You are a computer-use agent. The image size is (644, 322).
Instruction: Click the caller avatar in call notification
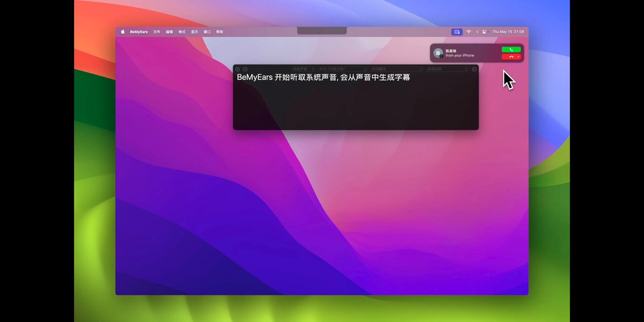click(438, 53)
